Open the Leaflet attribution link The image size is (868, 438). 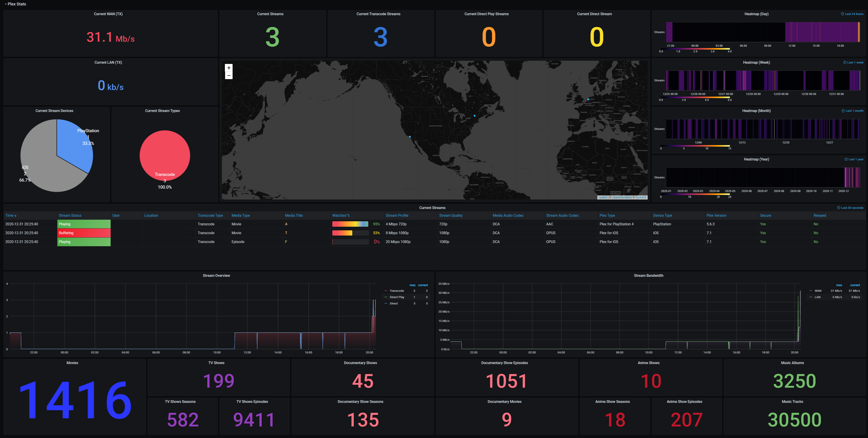pyautogui.click(x=603, y=197)
